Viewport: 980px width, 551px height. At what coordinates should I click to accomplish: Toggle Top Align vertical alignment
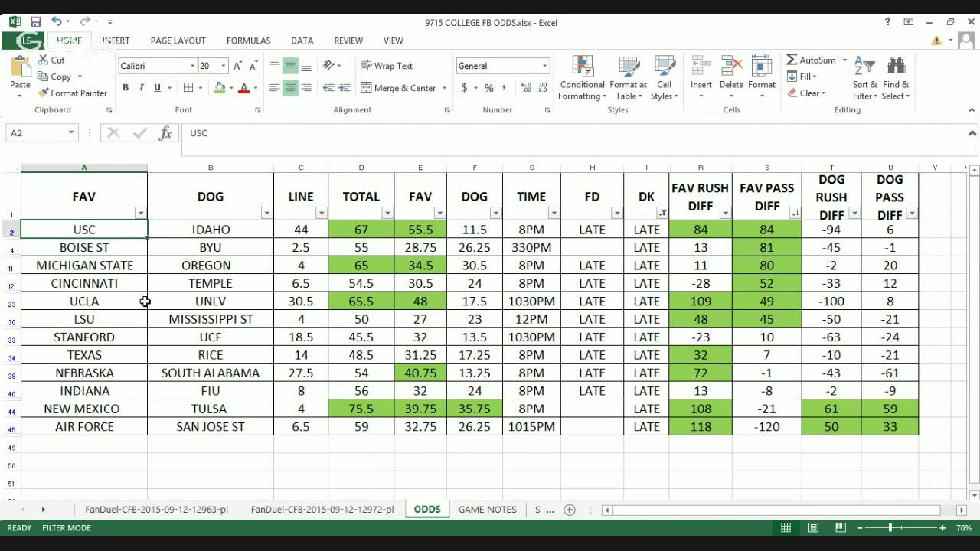coord(274,66)
